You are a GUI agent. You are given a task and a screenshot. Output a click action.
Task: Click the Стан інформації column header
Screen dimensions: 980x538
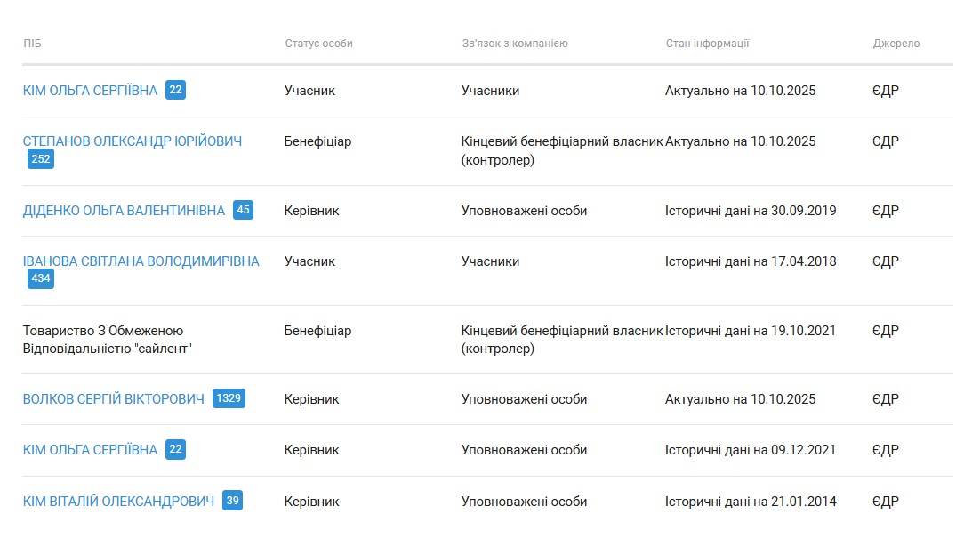(707, 44)
